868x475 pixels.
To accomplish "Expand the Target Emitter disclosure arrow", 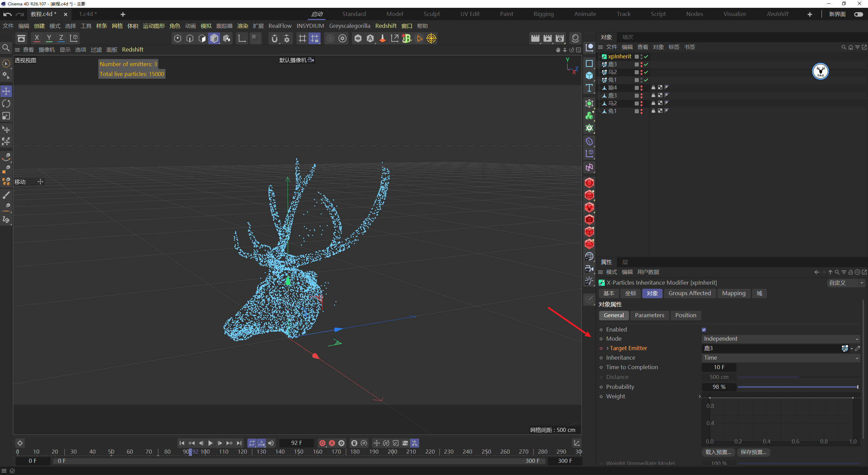I will tap(608, 348).
